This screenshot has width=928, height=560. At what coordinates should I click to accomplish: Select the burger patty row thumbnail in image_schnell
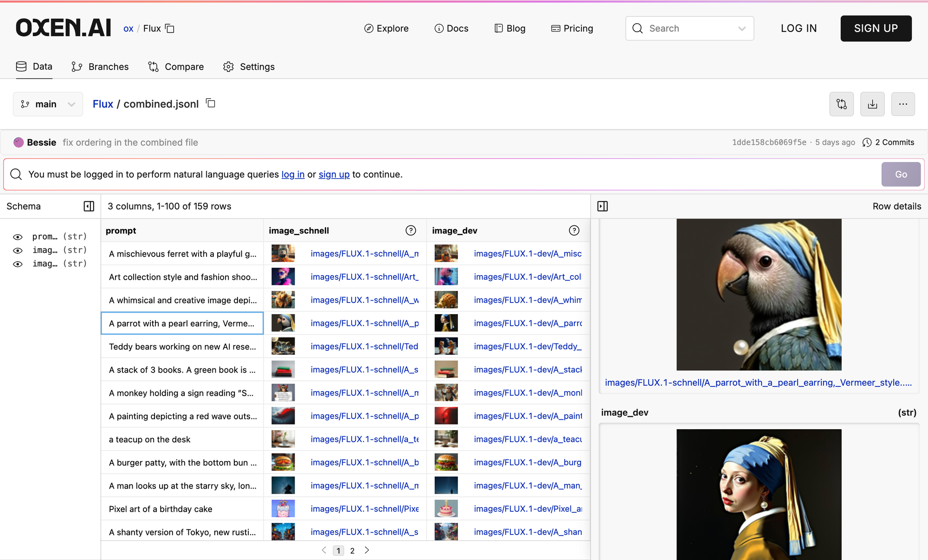coord(283,462)
